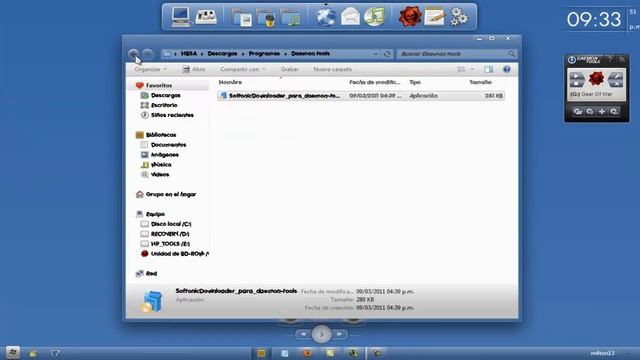Click the red Gear Of War image in gadget

coord(596,78)
